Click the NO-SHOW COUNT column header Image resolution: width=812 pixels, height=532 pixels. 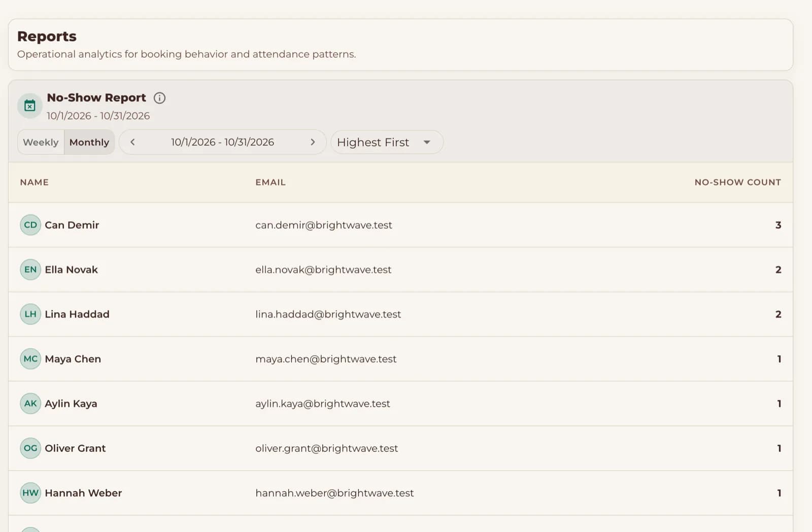click(737, 182)
